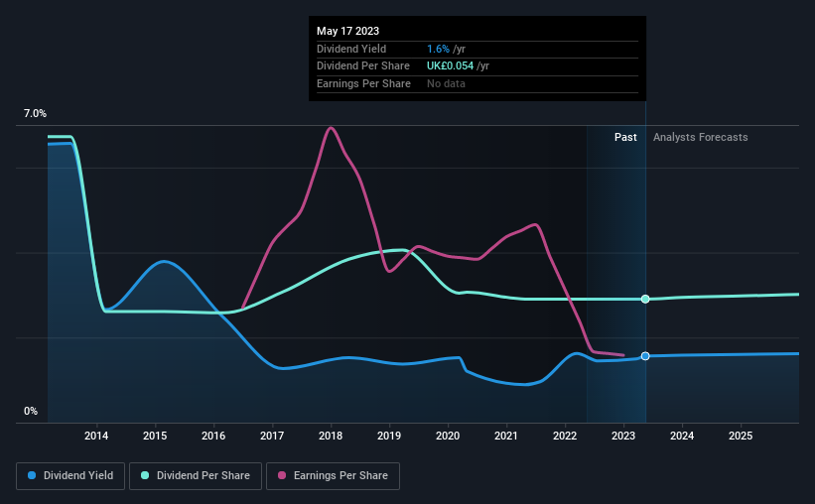Toggle the Earnings Per Share legend button

click(x=333, y=476)
